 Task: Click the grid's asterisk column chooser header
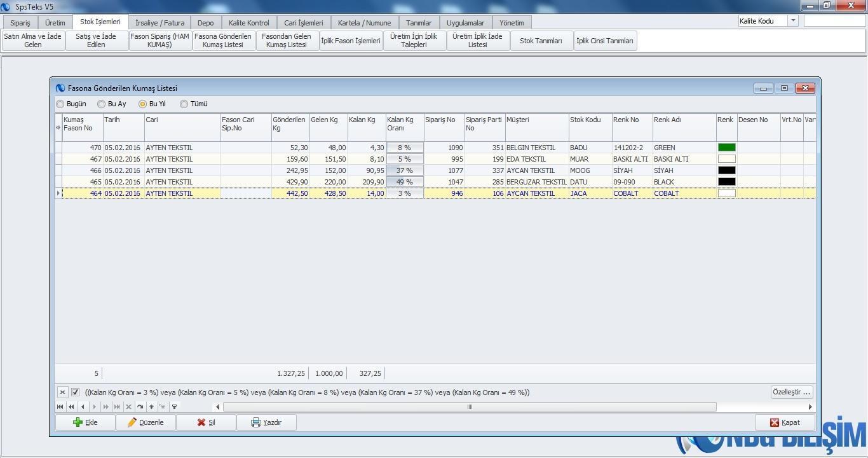tap(58, 127)
